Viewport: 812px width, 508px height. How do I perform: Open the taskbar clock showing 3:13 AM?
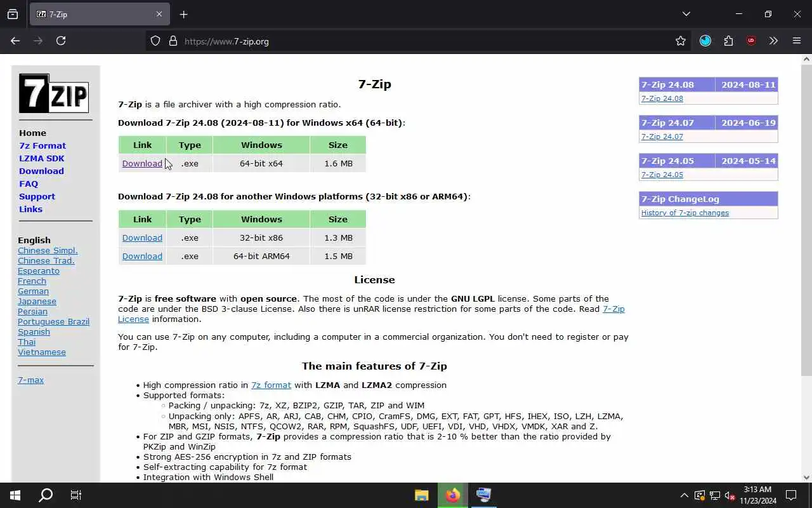coord(757,495)
